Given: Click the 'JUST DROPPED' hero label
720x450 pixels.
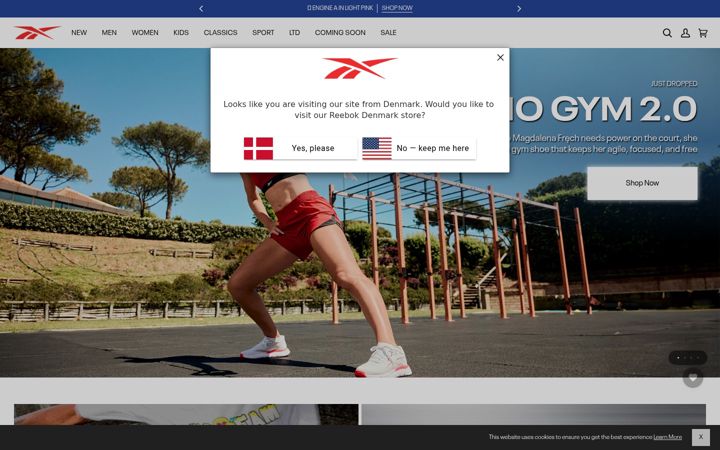Looking at the screenshot, I should [x=674, y=84].
